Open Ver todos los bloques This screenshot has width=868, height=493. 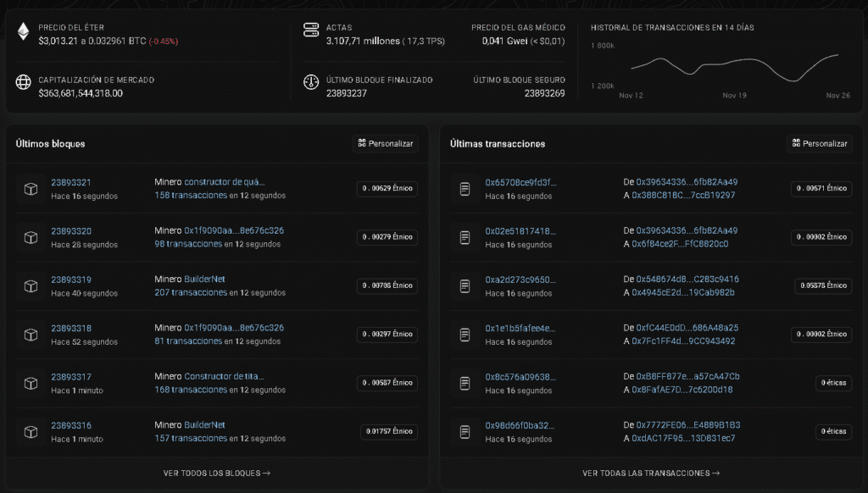pos(217,474)
